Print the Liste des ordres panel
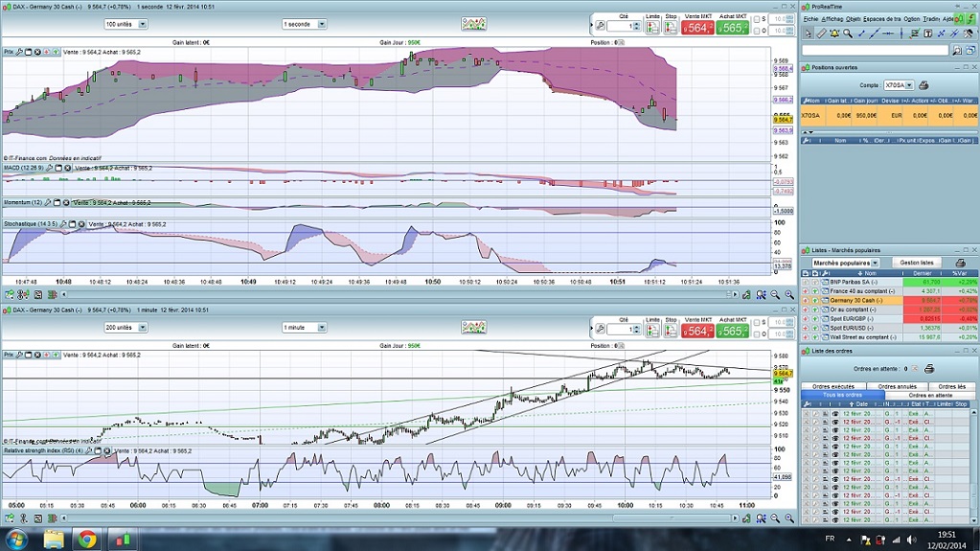The image size is (980, 551). pyautogui.click(x=929, y=369)
